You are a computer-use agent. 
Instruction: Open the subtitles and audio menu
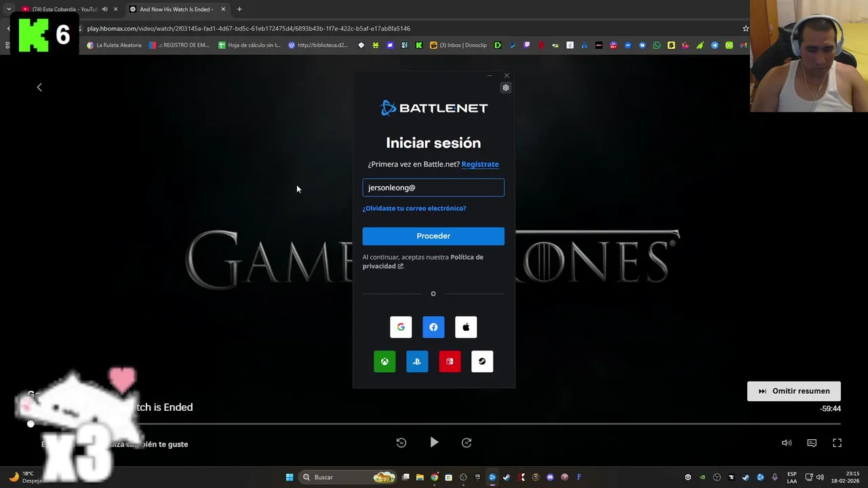click(x=812, y=443)
